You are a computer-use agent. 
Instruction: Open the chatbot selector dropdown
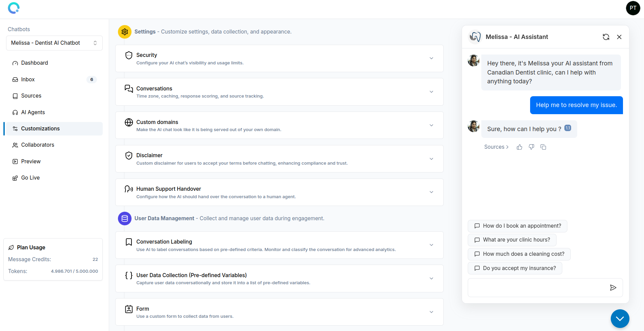[54, 43]
